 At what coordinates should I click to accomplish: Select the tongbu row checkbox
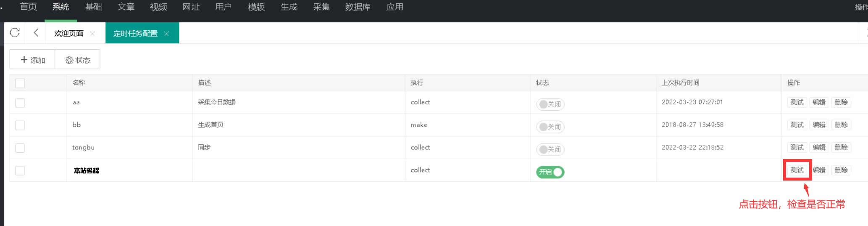(20, 148)
